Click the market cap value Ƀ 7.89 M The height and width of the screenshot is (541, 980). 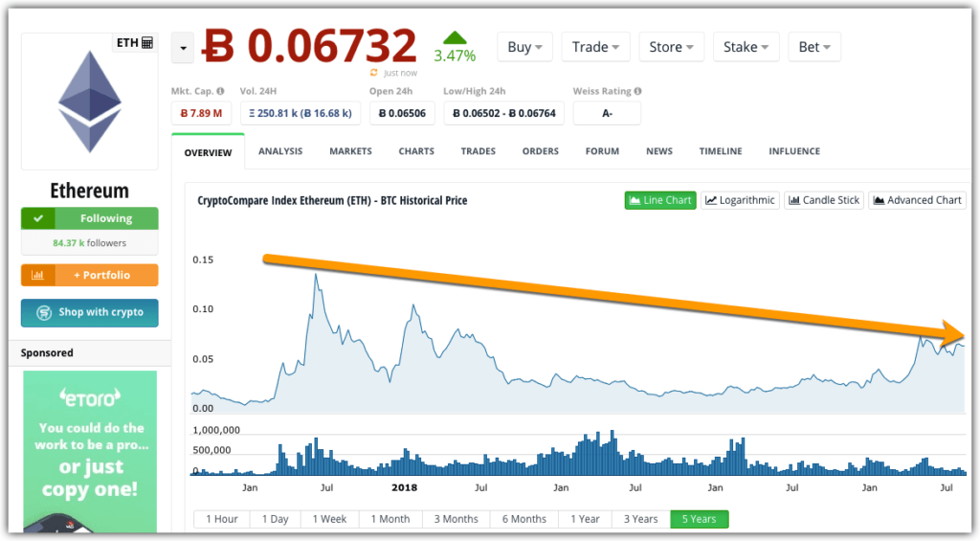click(201, 113)
